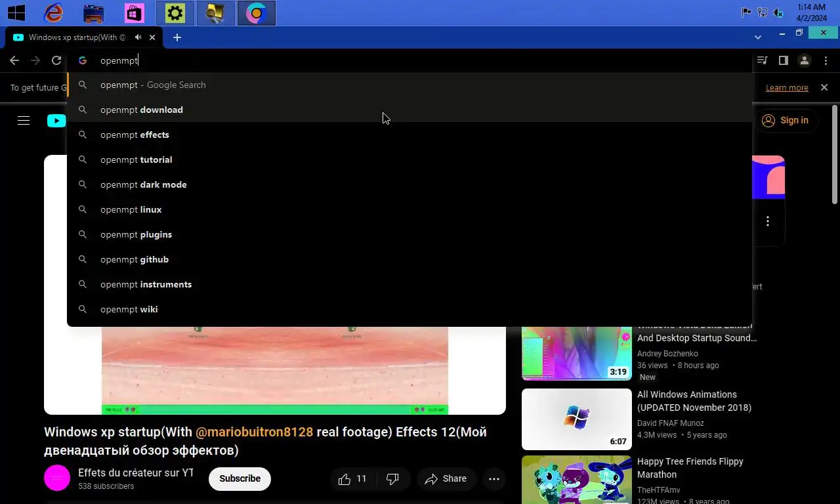Viewport: 840px width, 504px height.
Task: Open the Happy Tree Friends Flippy thumbnail
Action: pyautogui.click(x=576, y=480)
